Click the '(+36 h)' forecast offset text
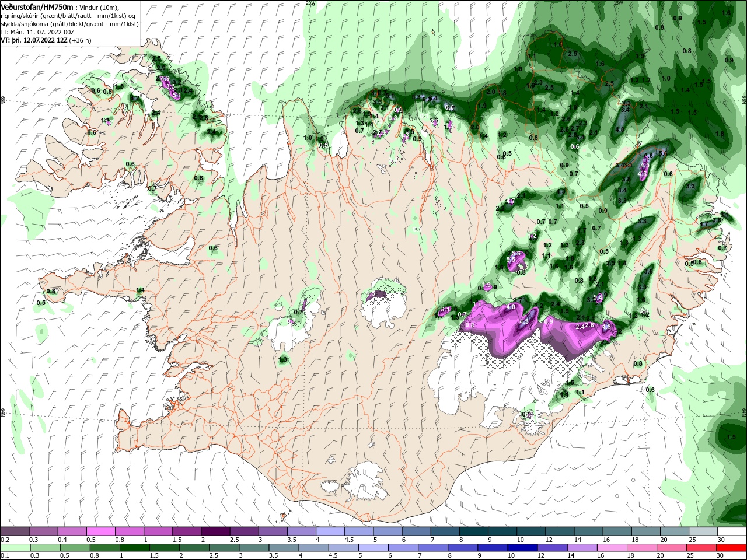Image resolution: width=747 pixels, height=560 pixels. pyautogui.click(x=81, y=40)
